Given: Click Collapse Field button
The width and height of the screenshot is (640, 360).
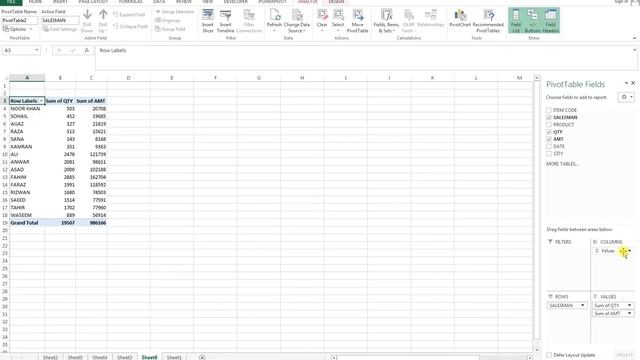Looking at the screenshot, I should [130, 27].
